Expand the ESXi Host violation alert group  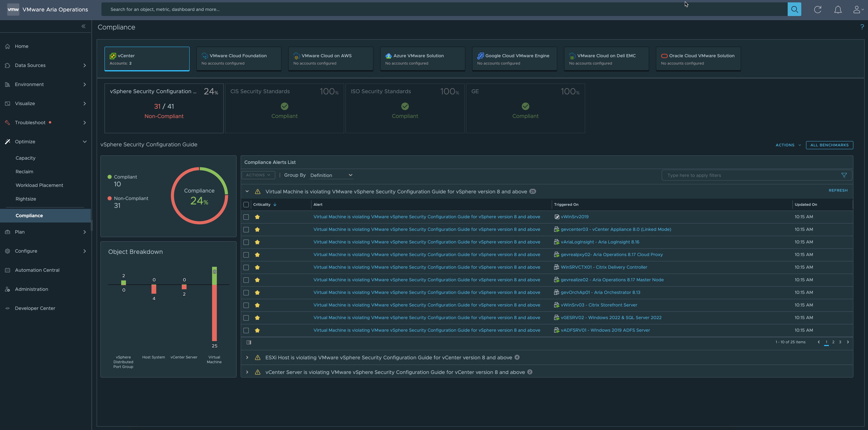coord(247,357)
